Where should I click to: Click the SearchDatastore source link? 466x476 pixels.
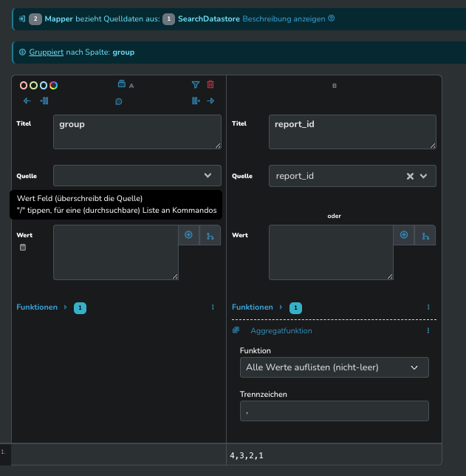209,18
